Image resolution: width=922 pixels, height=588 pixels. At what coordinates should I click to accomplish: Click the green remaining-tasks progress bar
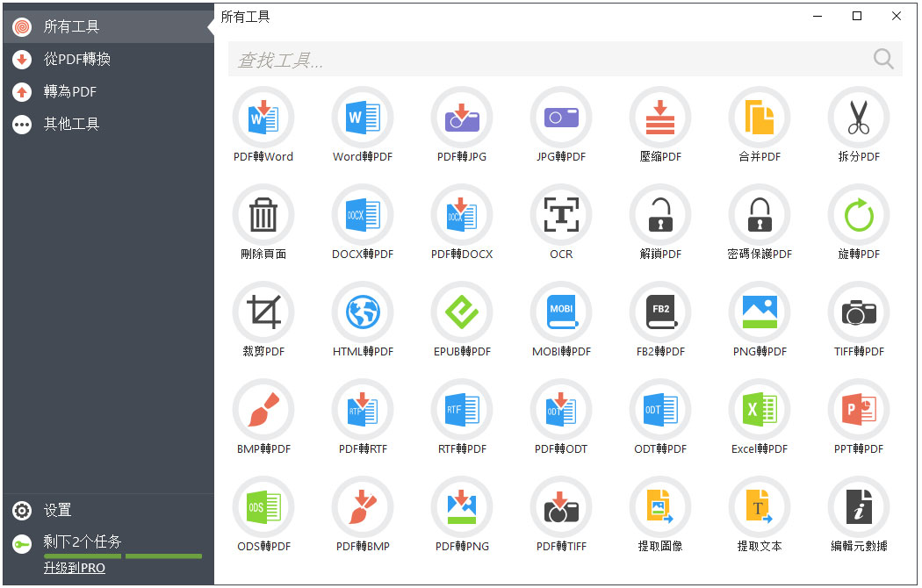123,556
